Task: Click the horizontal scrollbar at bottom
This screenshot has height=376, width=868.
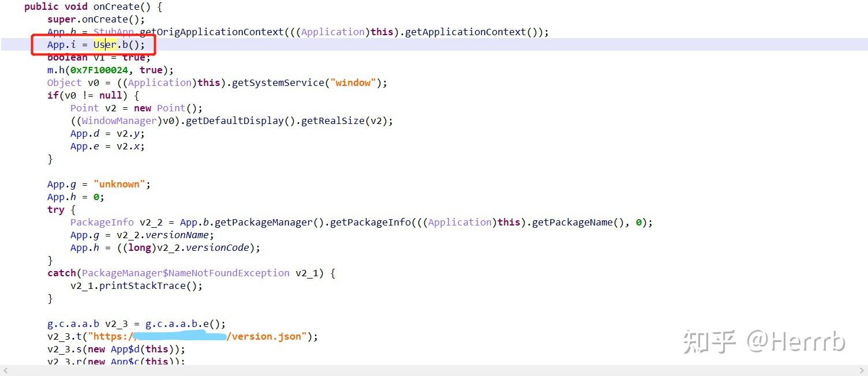Action: click(434, 371)
